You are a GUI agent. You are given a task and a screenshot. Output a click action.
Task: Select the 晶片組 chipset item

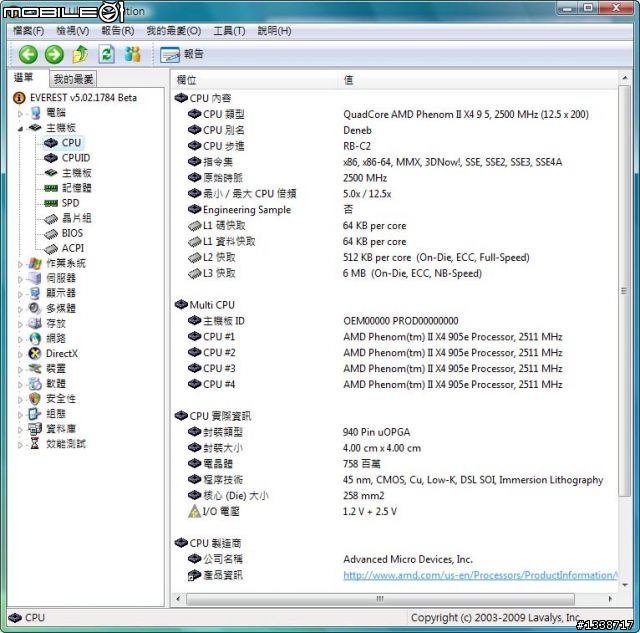pyautogui.click(x=77, y=218)
